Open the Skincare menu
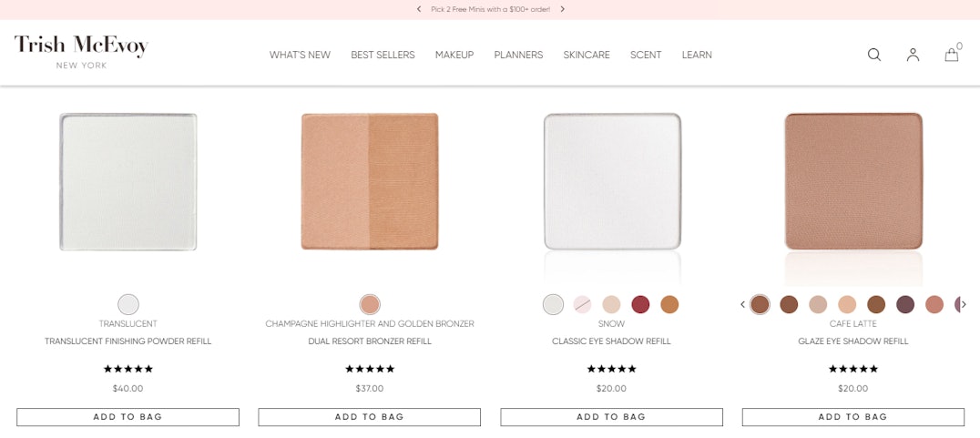The width and height of the screenshot is (980, 438). (587, 55)
